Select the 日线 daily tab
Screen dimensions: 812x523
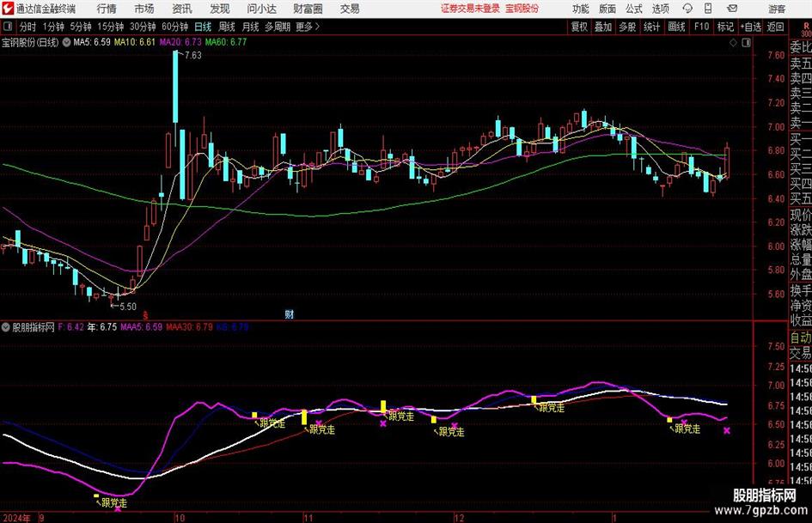click(203, 27)
